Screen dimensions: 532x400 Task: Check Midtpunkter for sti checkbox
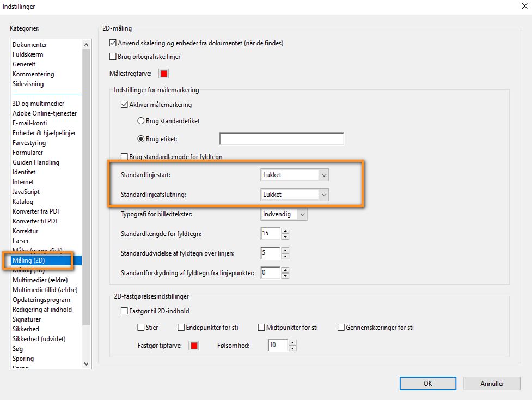coord(261,328)
